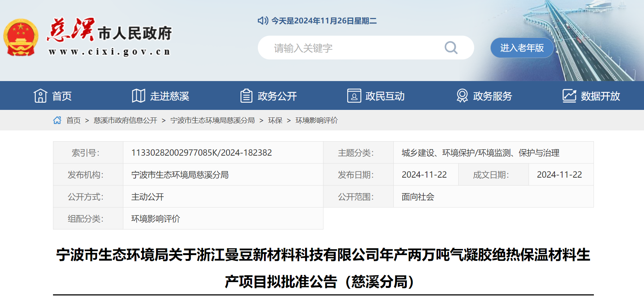This screenshot has width=644, height=303.
Task: Click the speaker icon beside today's date
Action: coord(263,21)
